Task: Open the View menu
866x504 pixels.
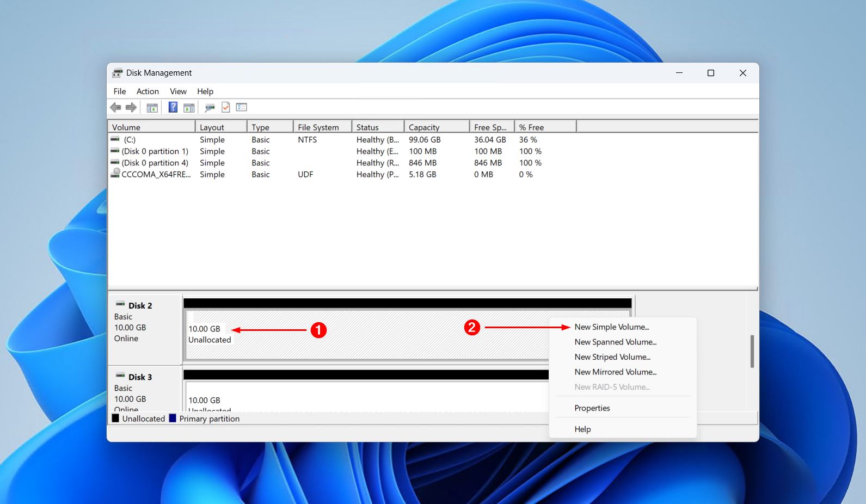Action: (x=178, y=91)
